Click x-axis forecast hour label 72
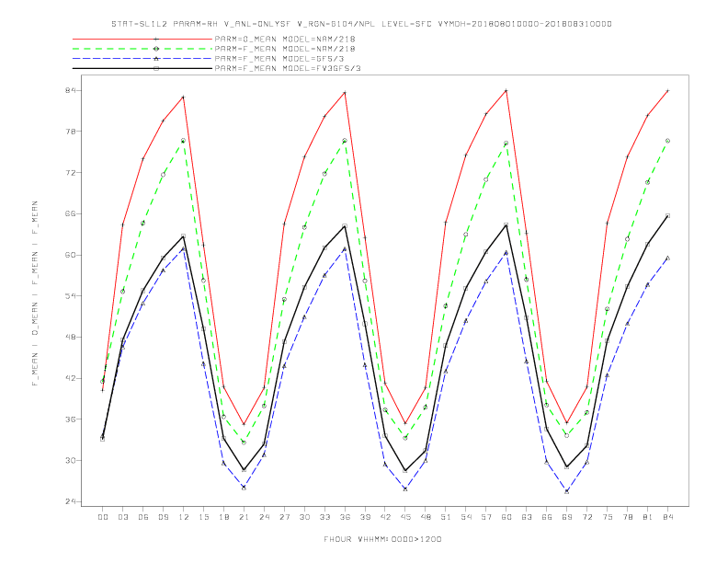728x563 pixels. click(586, 517)
